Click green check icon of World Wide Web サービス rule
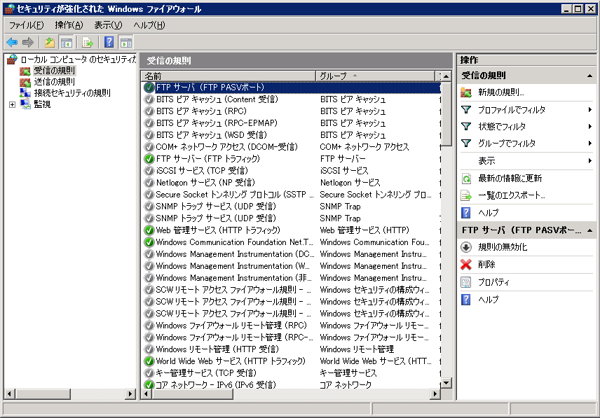600x418 pixels. point(149,361)
